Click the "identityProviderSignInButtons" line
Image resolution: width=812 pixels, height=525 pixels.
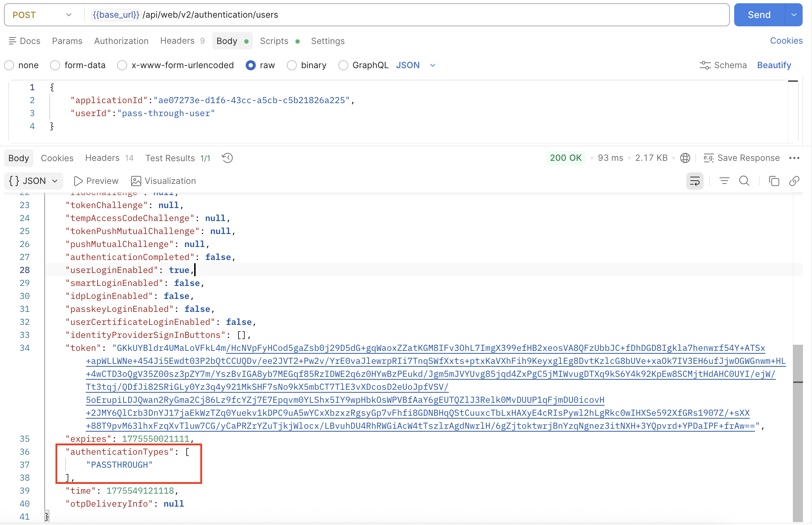tap(158, 335)
